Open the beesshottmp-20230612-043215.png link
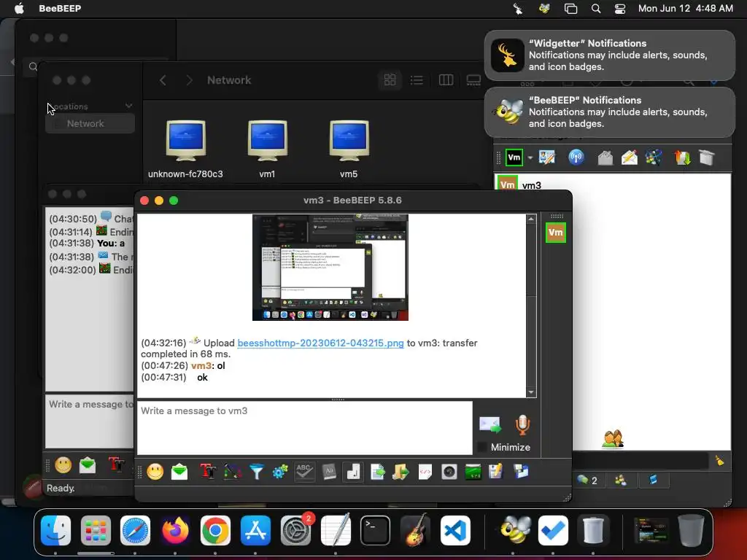This screenshot has height=560, width=747. point(320,343)
